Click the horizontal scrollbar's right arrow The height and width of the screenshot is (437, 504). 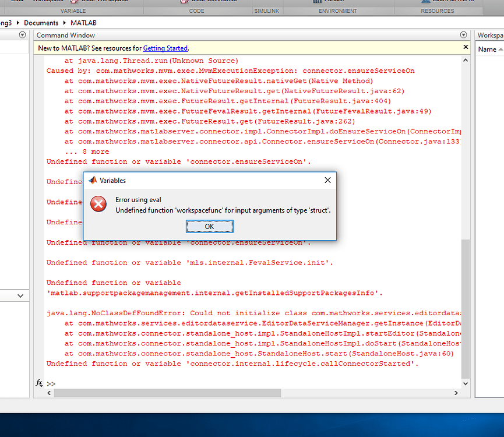(x=456, y=393)
